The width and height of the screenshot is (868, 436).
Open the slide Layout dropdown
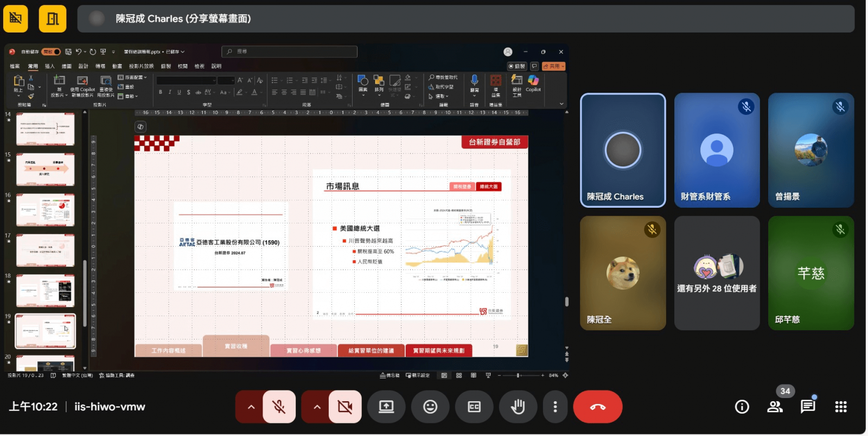point(132,78)
